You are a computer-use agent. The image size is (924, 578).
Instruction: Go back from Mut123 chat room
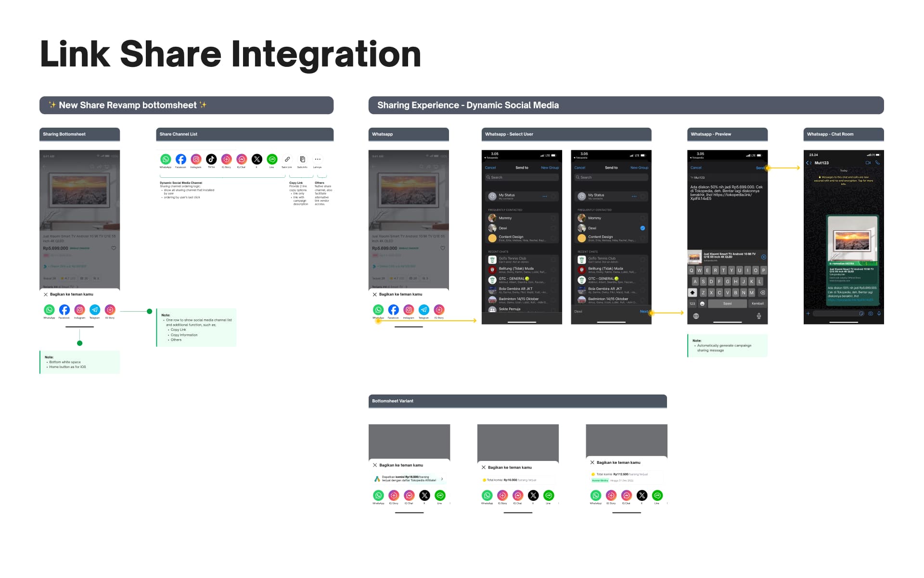(x=809, y=163)
